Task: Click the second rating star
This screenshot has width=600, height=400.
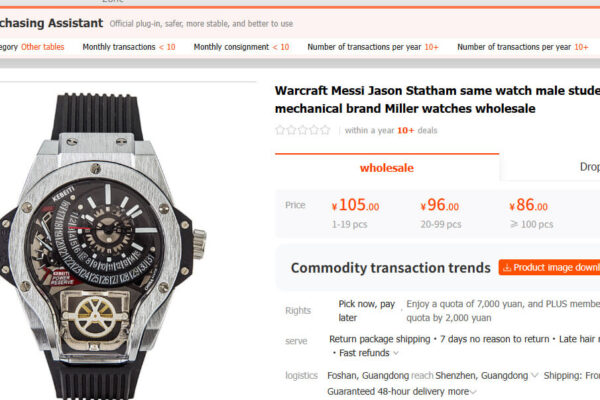Action: (291, 130)
